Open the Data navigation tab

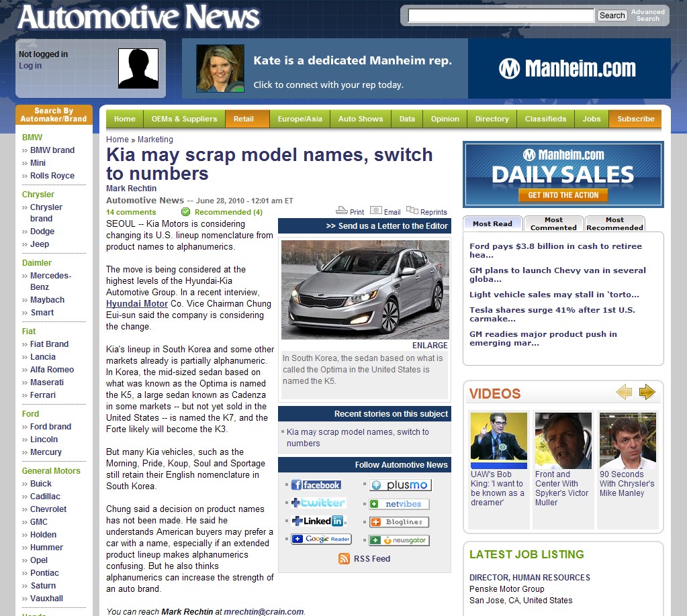tap(407, 119)
